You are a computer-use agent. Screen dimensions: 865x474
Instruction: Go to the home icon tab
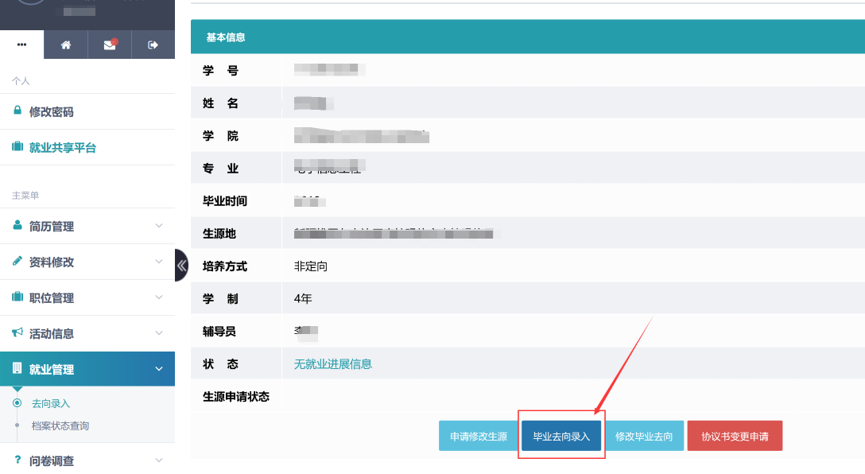66,45
